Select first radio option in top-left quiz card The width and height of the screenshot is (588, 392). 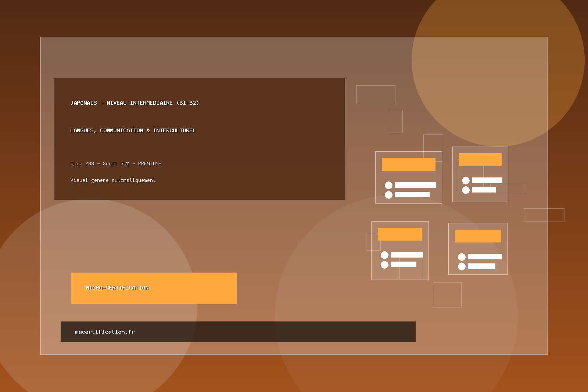(388, 185)
